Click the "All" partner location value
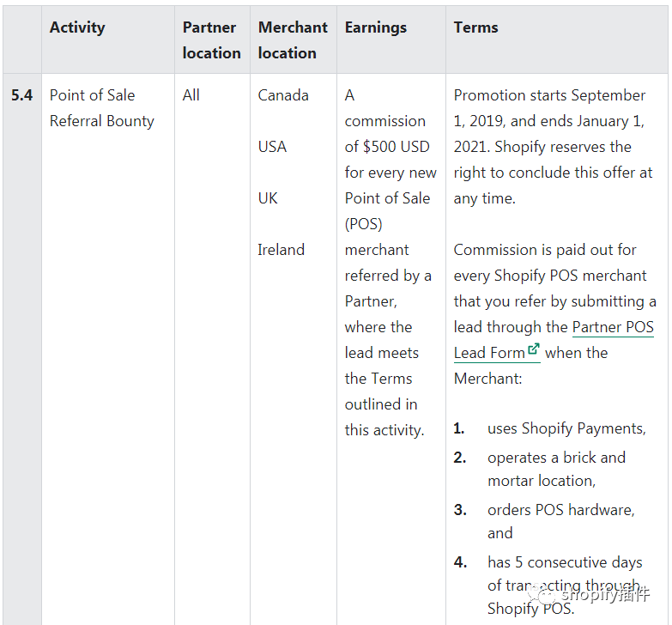Screen dimensions: 672x625 tap(191, 95)
